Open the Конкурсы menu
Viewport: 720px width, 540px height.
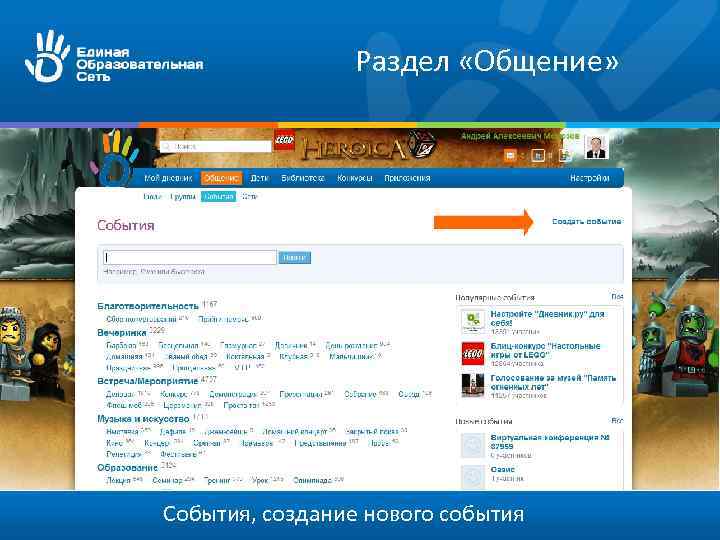(354, 178)
